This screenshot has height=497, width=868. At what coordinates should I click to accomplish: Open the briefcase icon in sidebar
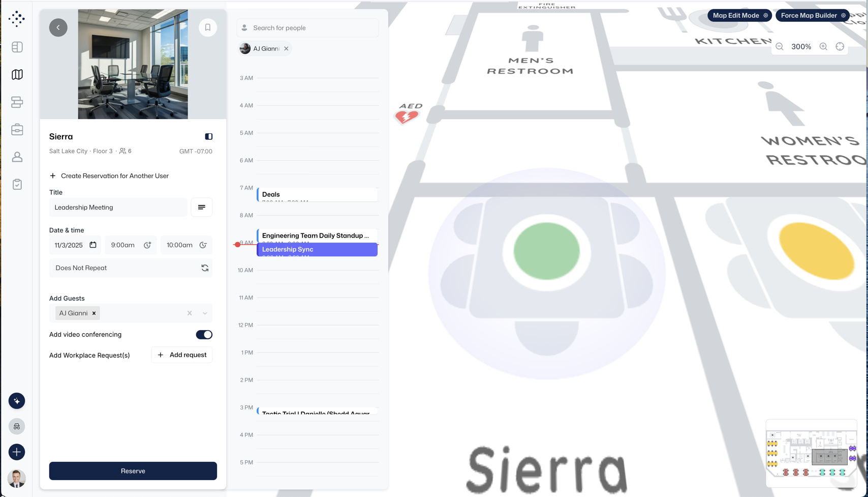pos(17,130)
